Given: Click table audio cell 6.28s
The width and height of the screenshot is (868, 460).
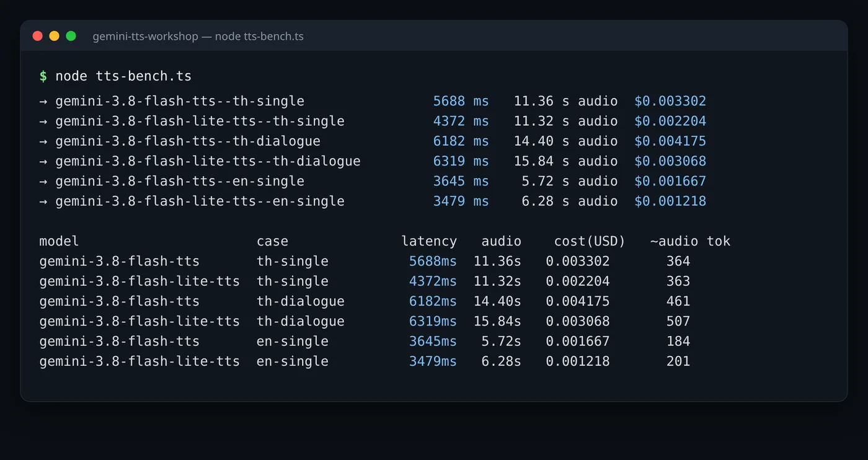Looking at the screenshot, I should 502,361.
